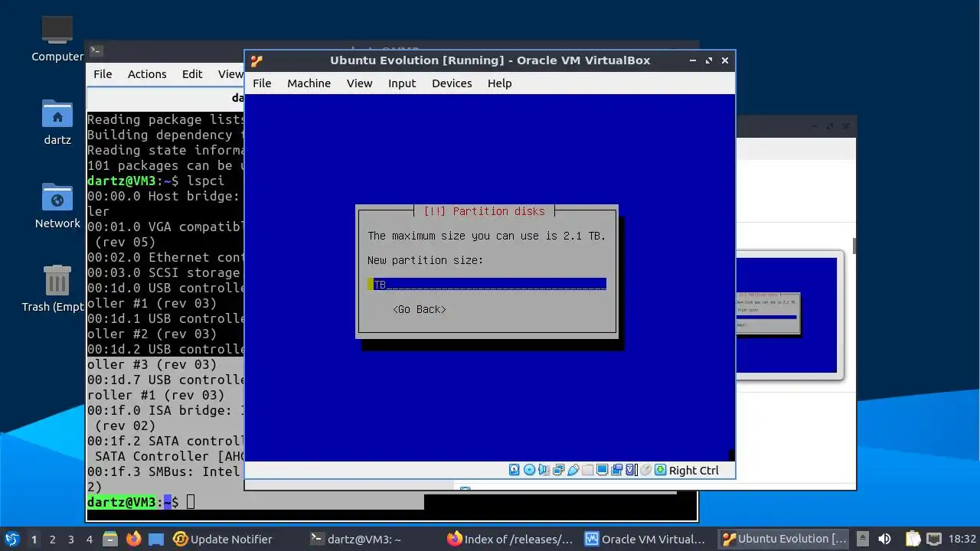Switch to workspace 2

point(52,539)
